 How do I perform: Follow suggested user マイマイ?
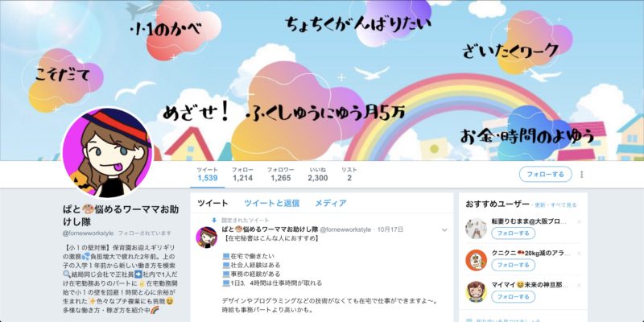click(x=514, y=296)
